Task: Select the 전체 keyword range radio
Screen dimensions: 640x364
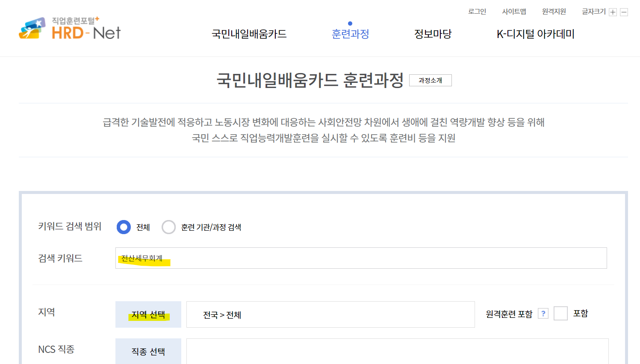Action: [x=124, y=227]
